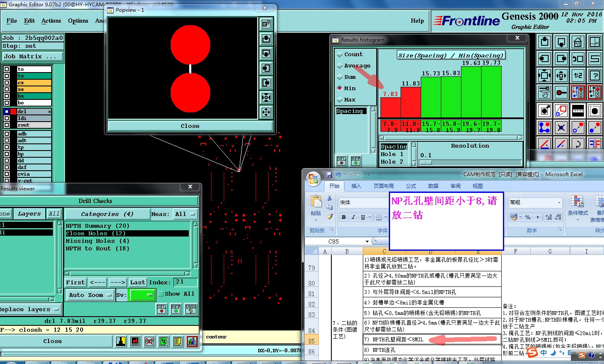Viewport: 604px width, 364px height.
Task: Click the Index input field showing 21
Action: [186, 282]
